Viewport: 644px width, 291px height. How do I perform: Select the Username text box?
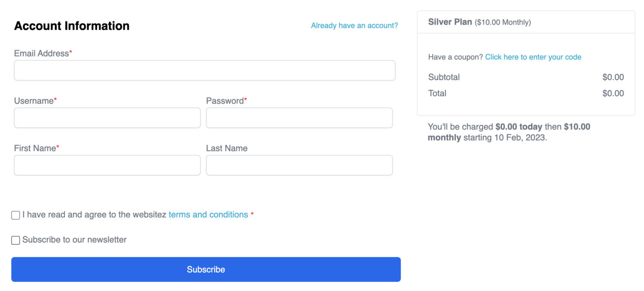tap(107, 118)
